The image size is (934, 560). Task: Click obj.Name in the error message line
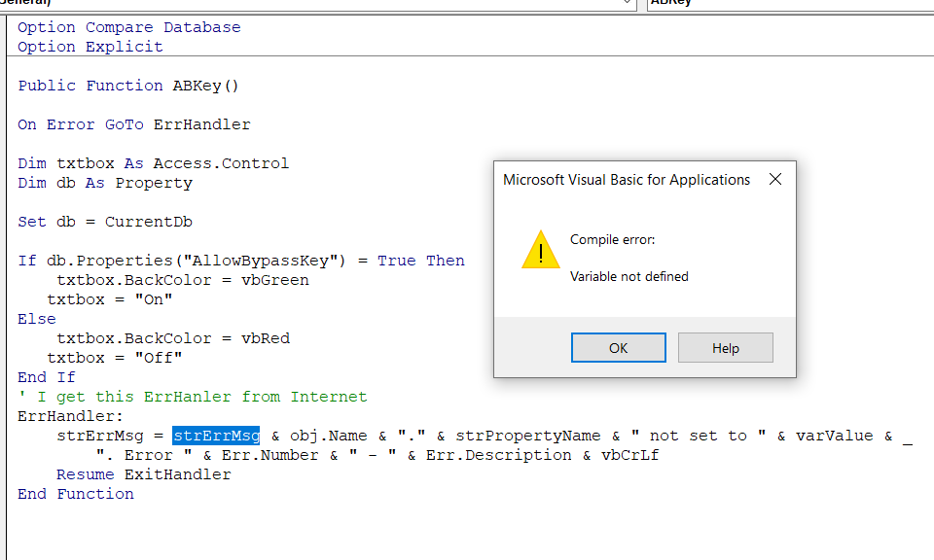328,436
